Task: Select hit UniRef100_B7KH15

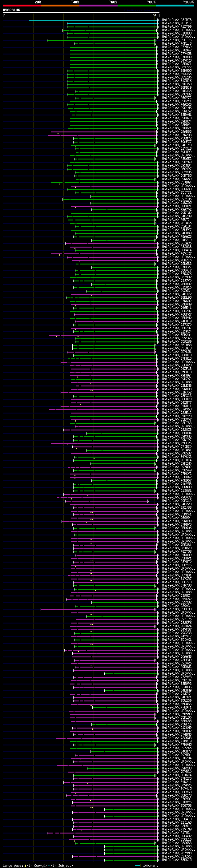Action: coord(177,358)
